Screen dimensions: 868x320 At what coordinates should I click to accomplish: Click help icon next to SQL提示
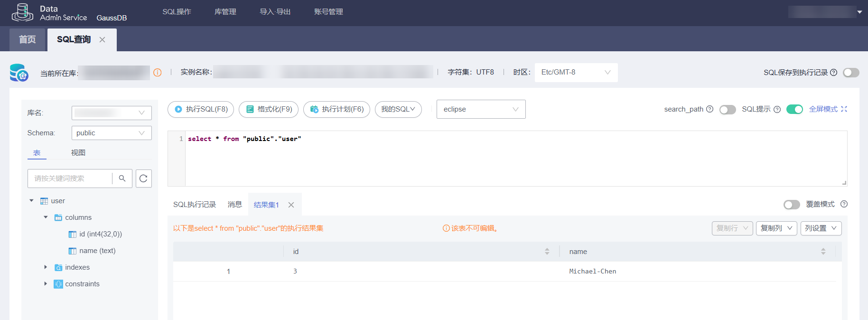coord(777,109)
